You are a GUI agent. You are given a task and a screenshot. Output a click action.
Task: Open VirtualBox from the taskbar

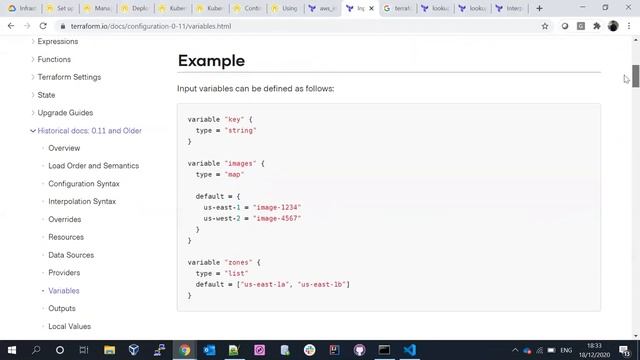(134, 350)
